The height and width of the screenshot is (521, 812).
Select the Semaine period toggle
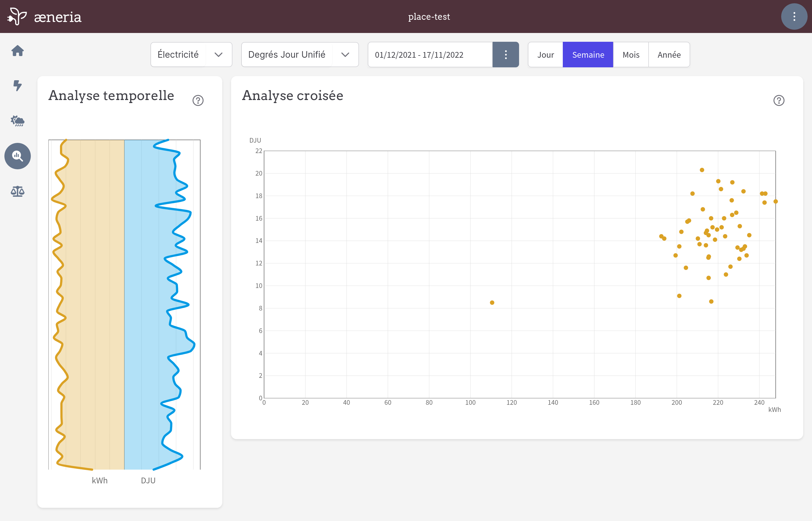click(x=588, y=55)
